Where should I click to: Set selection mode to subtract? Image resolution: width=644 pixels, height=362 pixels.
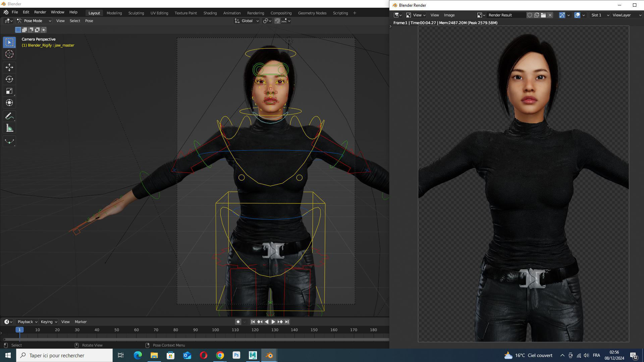tap(31, 30)
